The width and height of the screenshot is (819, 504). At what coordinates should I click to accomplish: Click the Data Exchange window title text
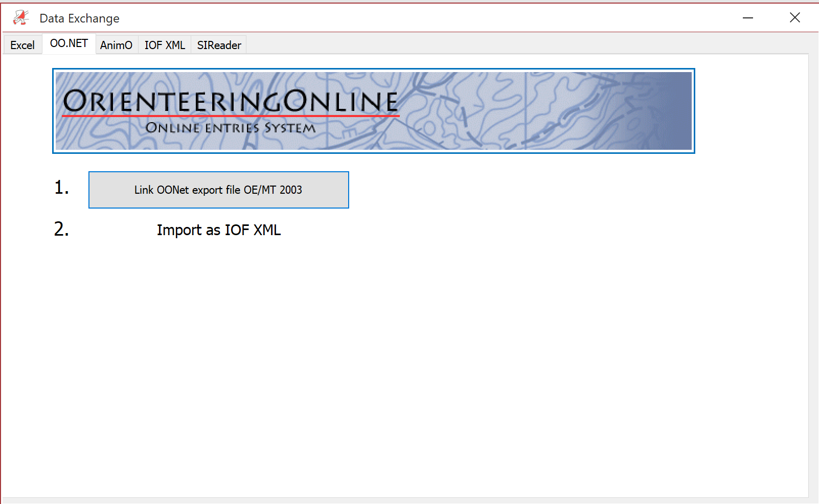(79, 18)
